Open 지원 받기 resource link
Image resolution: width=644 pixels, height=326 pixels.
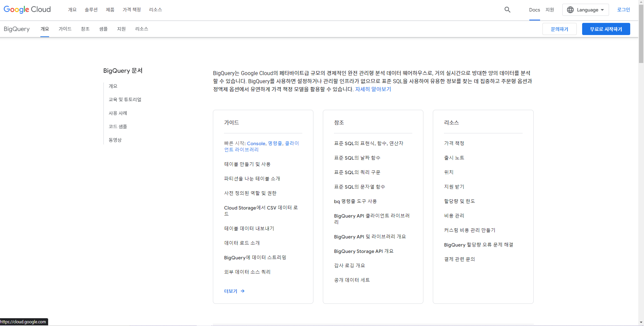tap(454, 187)
